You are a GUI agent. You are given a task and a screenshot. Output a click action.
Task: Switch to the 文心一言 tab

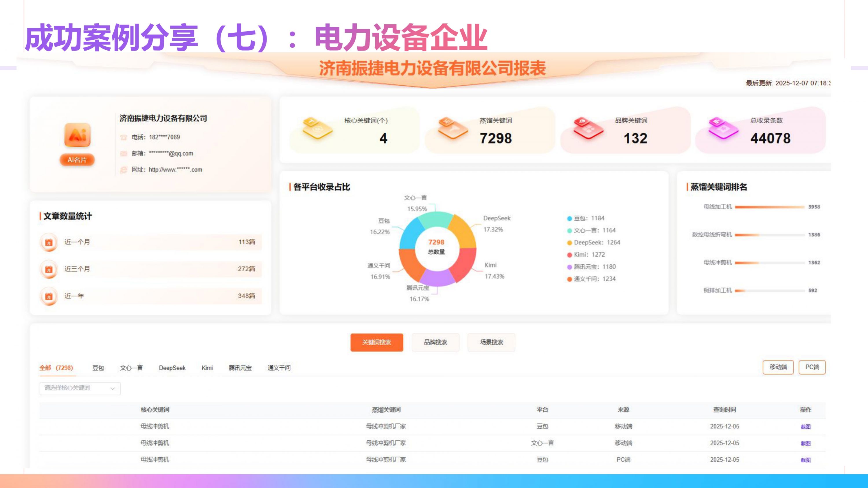point(131,368)
